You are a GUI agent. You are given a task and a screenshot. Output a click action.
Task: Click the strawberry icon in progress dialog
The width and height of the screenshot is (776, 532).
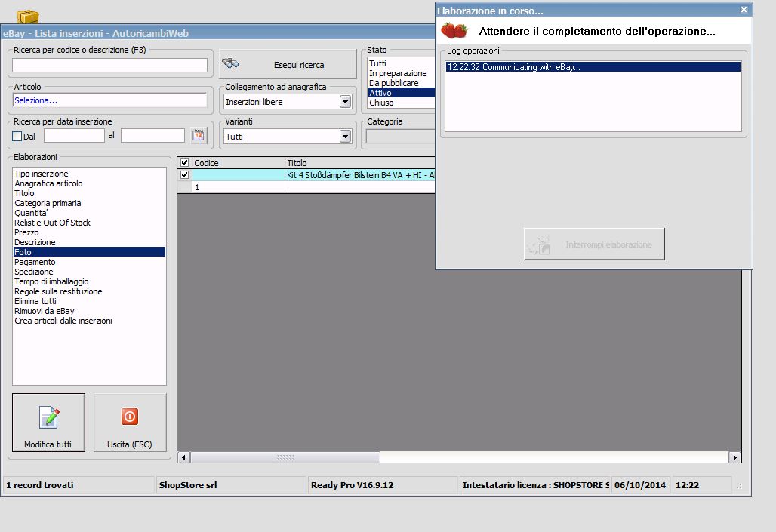point(454,30)
